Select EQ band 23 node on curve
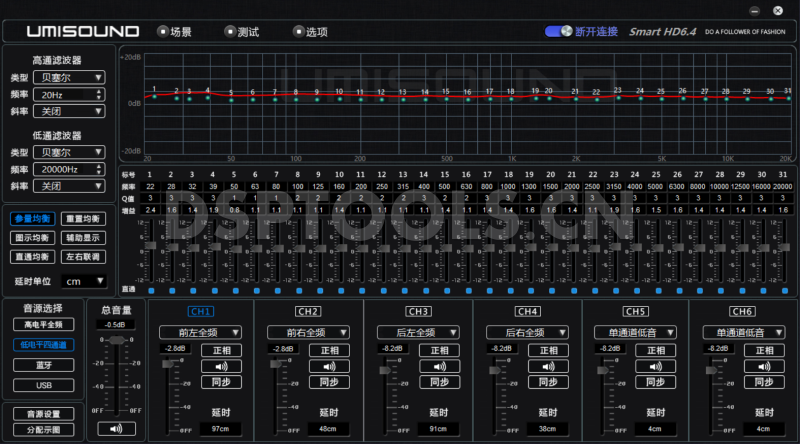Viewport: 800px width, 444px height. (x=618, y=97)
